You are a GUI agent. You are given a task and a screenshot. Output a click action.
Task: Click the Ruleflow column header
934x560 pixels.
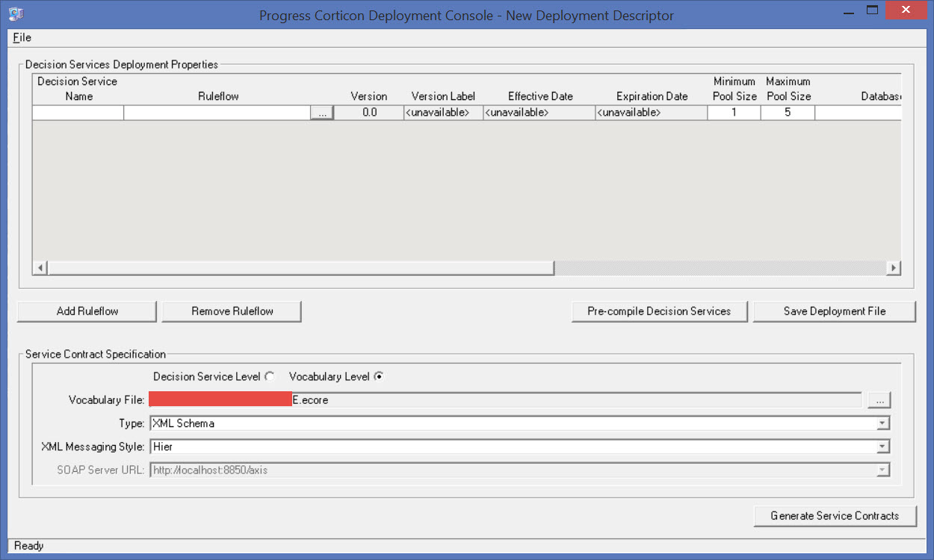coord(218,96)
